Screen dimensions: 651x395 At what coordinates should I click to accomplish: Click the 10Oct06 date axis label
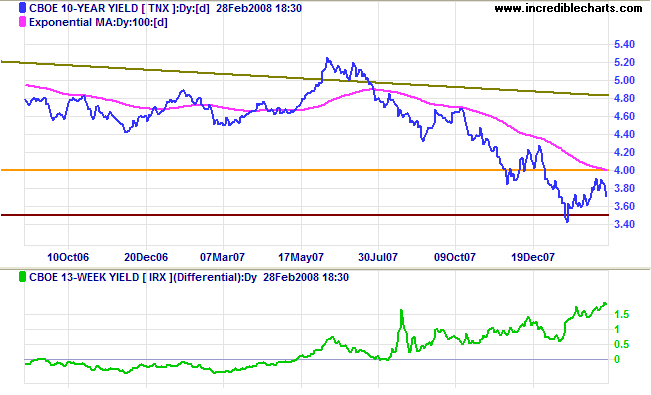click(68, 257)
